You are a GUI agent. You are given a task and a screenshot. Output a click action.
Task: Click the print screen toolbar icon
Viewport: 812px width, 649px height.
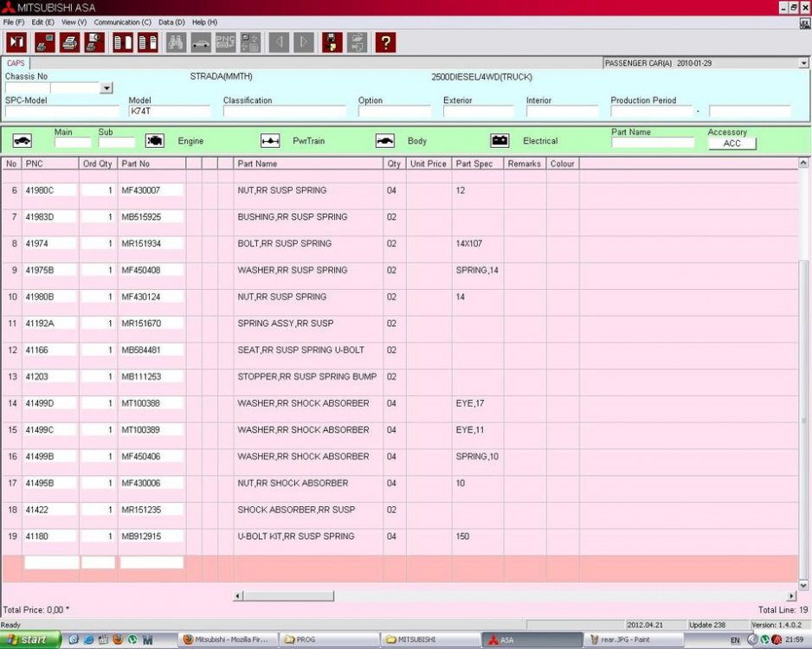pos(44,42)
